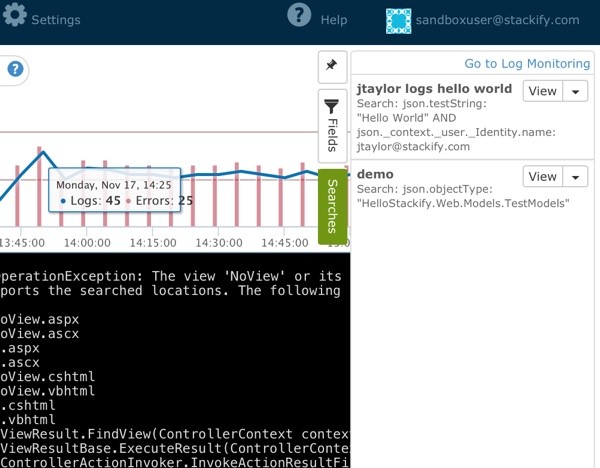This screenshot has width=600, height=468.
Task: View the demo saved search
Action: (x=542, y=176)
